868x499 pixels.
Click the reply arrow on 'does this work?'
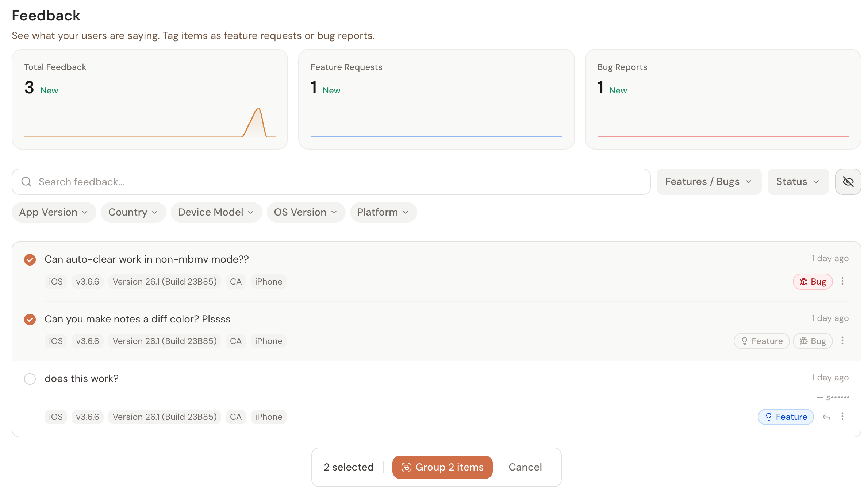826,417
